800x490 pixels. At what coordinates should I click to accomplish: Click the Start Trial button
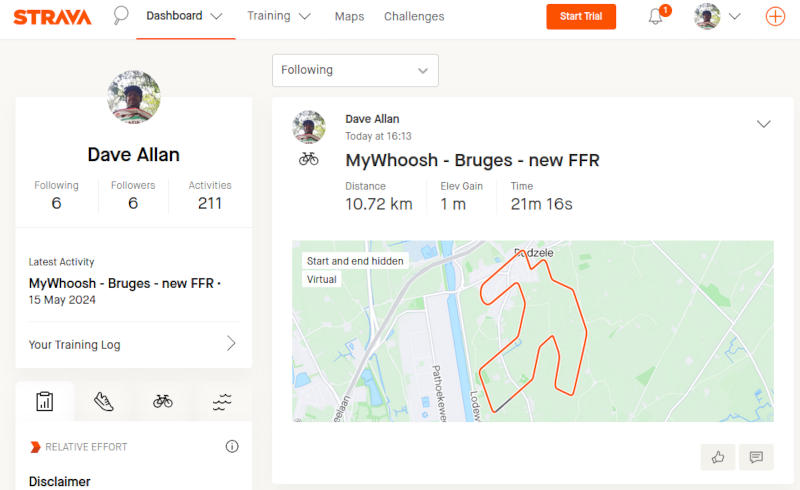point(581,17)
